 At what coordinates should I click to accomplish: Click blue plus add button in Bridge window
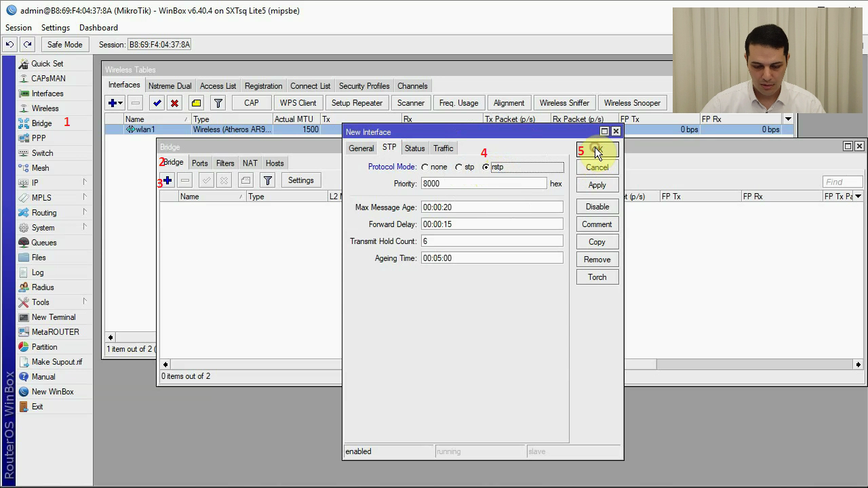(167, 180)
